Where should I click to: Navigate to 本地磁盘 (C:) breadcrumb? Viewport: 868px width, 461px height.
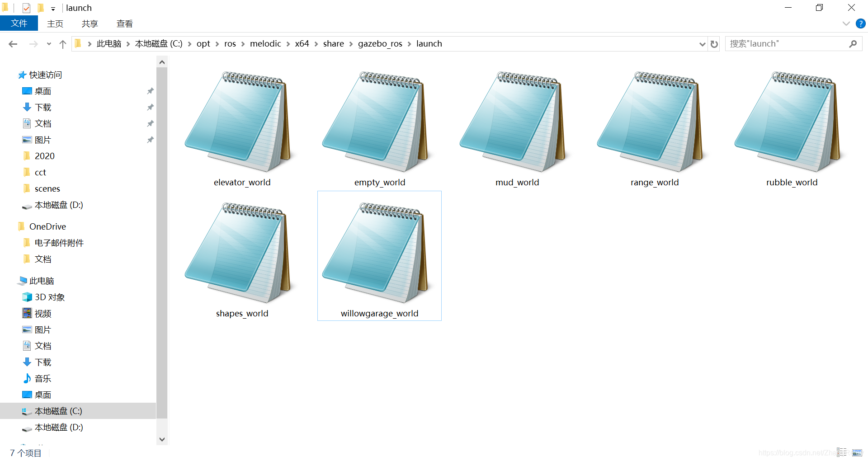(159, 44)
